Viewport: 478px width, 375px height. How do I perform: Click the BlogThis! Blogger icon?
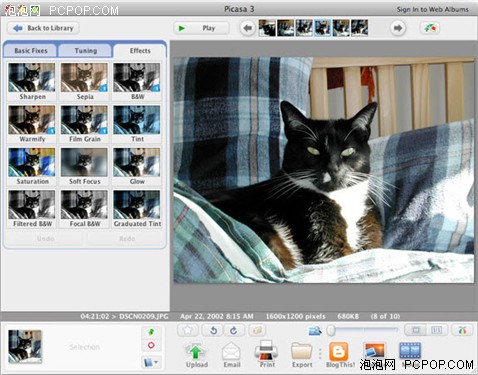click(x=339, y=351)
